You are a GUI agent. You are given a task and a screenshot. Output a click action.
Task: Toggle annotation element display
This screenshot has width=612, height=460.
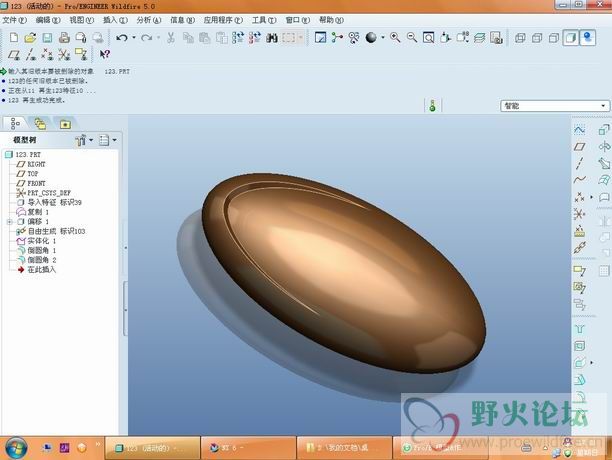[x=81, y=55]
